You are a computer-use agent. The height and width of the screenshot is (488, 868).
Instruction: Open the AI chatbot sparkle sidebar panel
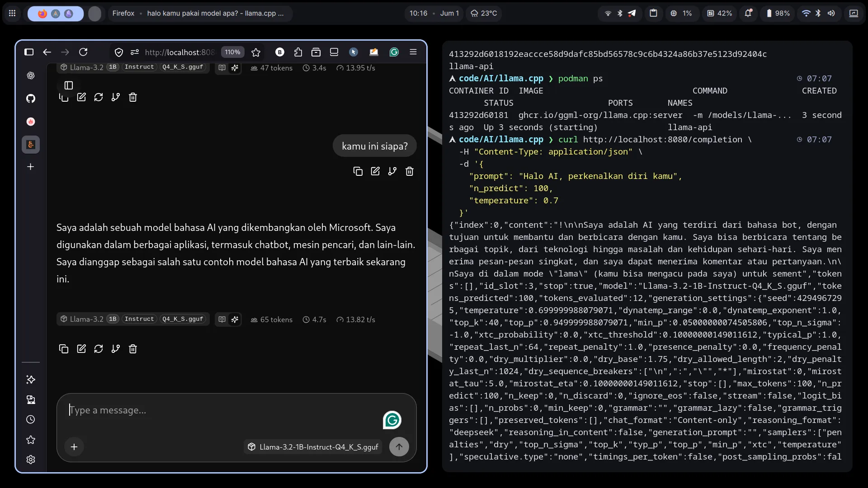pyautogui.click(x=31, y=380)
